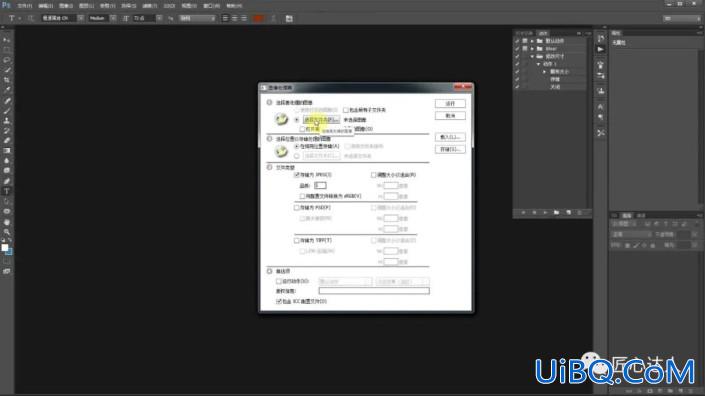Open the anti-aliasing dropdown in options bar
The image size is (705, 396).
[197, 18]
